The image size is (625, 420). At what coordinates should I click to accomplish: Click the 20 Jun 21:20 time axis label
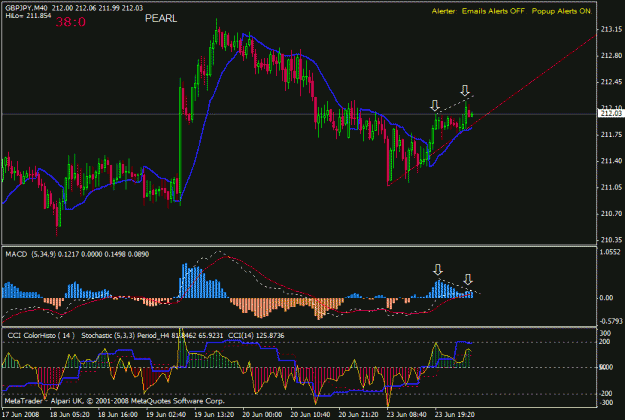click(358, 414)
